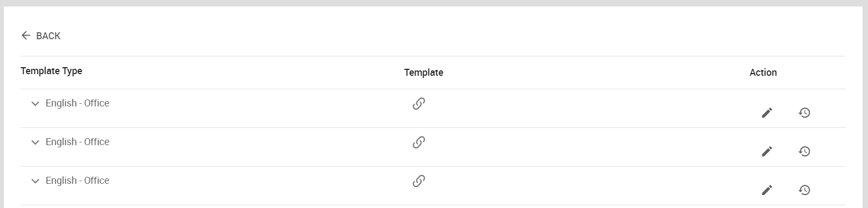Edit first English - Office template
868x208 pixels.
767,112
